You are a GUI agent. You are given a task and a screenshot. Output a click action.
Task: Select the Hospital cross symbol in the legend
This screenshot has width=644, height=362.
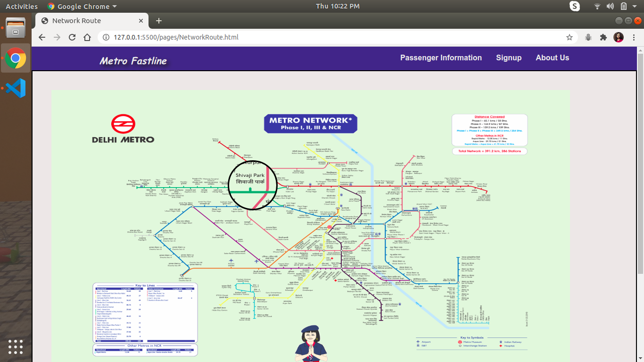501,346
